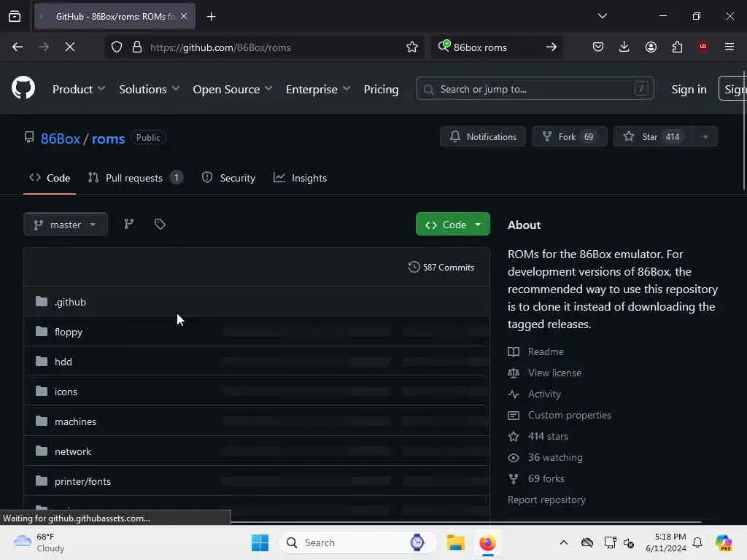The height and width of the screenshot is (560, 747).
Task: Show hidden system tray icons
Action: pyautogui.click(x=564, y=542)
